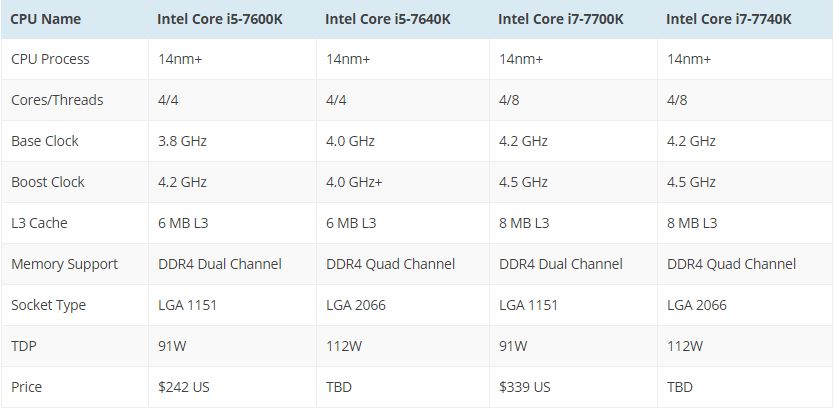Select the i7-7700K DDR4 Dual Channel cell
834x414 pixels.
pos(561,264)
